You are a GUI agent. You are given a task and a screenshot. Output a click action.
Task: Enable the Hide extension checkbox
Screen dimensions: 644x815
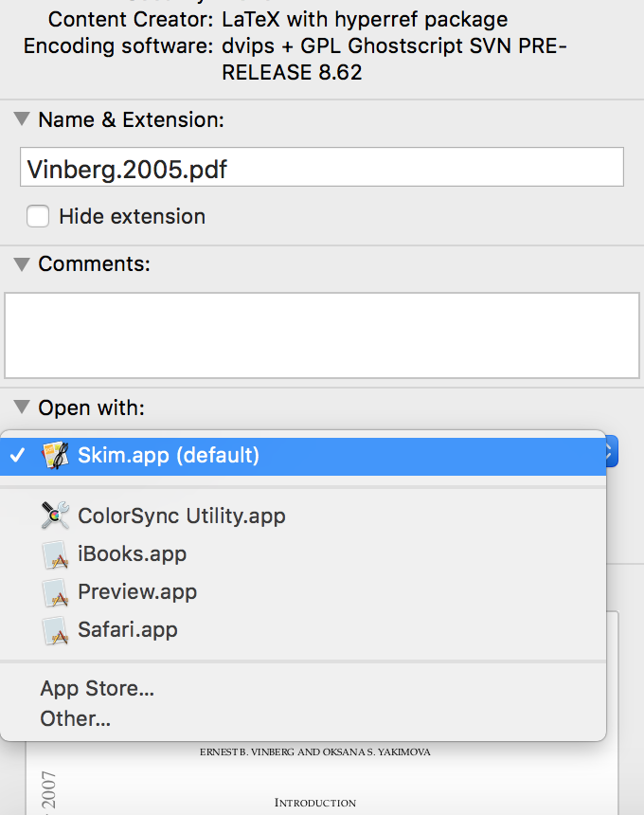(x=38, y=216)
